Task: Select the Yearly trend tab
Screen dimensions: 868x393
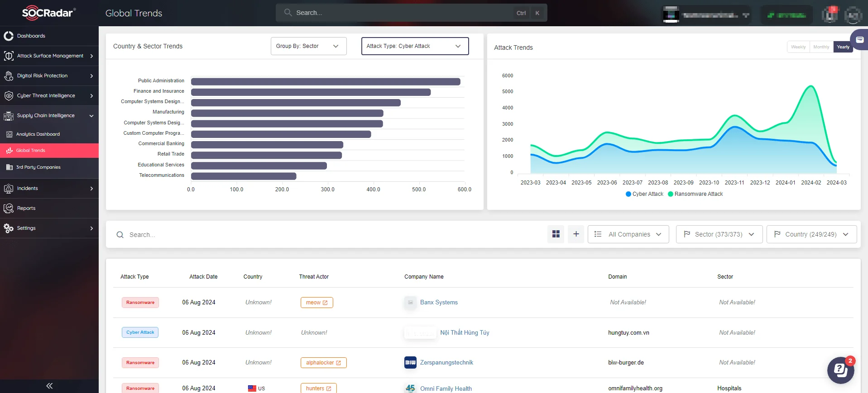Action: pos(843,47)
